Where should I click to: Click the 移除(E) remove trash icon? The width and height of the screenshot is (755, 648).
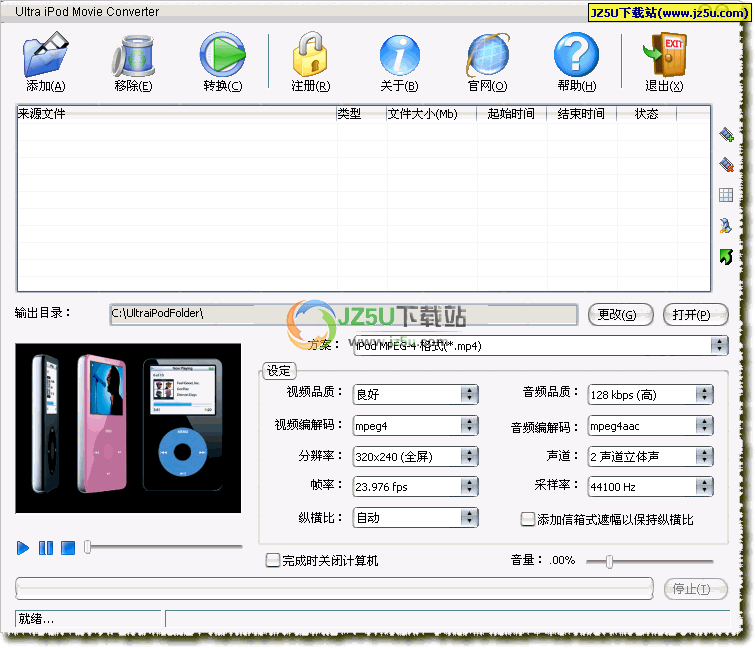(x=133, y=55)
